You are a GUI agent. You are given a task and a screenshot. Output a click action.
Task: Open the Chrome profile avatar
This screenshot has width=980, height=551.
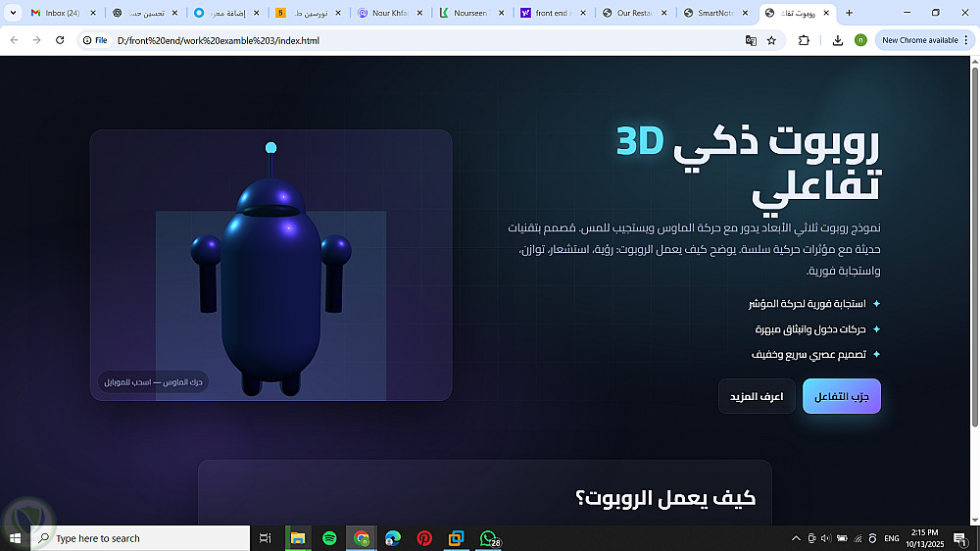point(860,40)
